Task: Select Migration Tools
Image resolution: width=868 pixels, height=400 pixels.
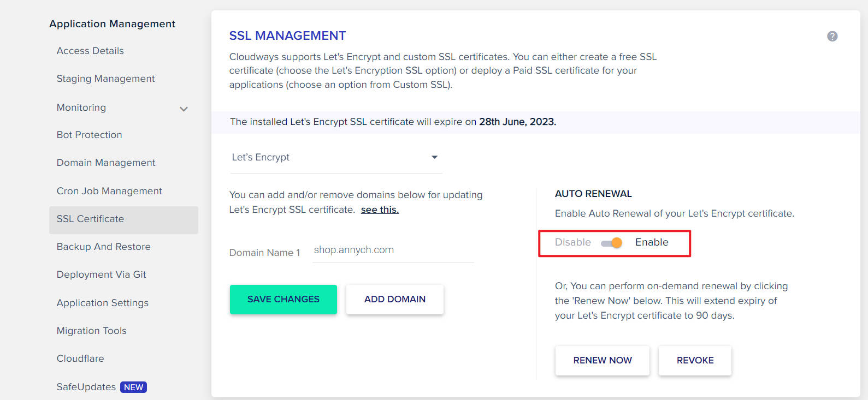Action: 92,331
